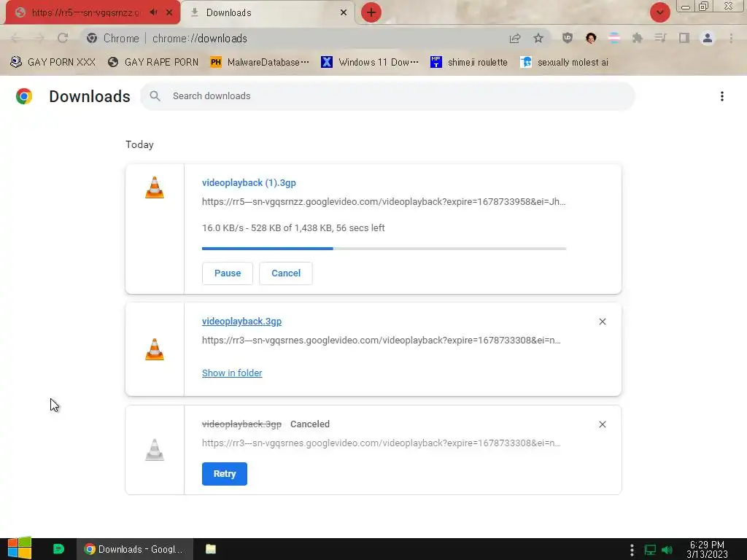
Task: Open a new tab with the plus button
Action: [x=371, y=12]
